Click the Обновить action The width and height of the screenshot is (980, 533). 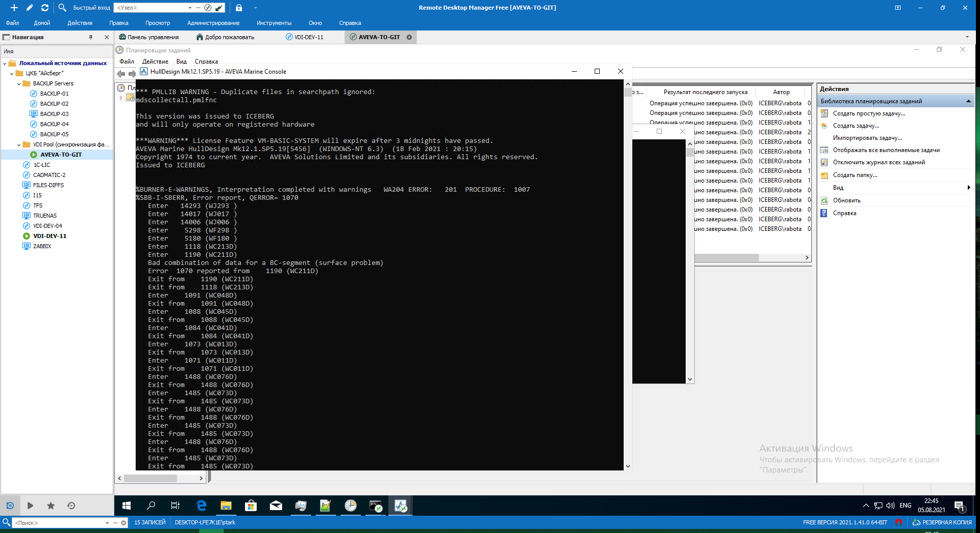[846, 200]
